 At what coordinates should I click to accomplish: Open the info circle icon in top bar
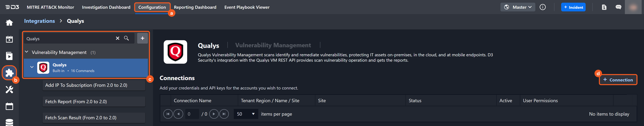coord(543,7)
